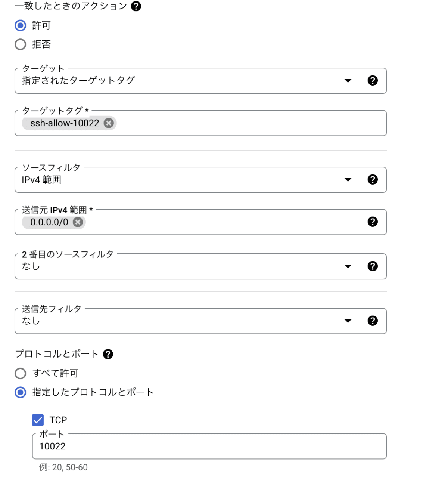
Task: Select the 許可 radio button
Action: click(x=21, y=25)
